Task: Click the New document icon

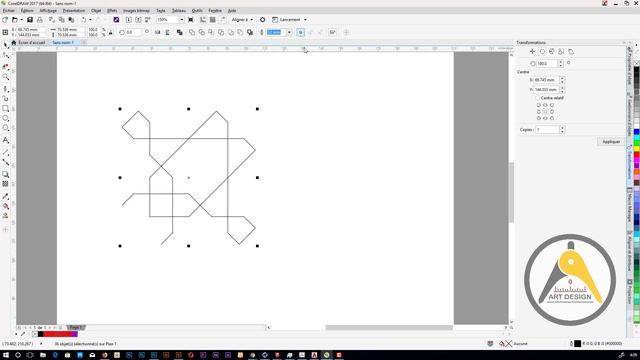Action: coord(5,20)
